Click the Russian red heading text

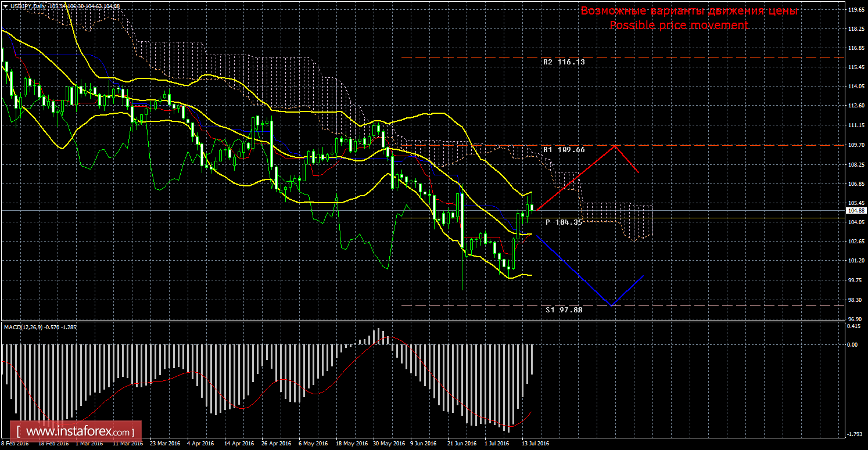(688, 11)
